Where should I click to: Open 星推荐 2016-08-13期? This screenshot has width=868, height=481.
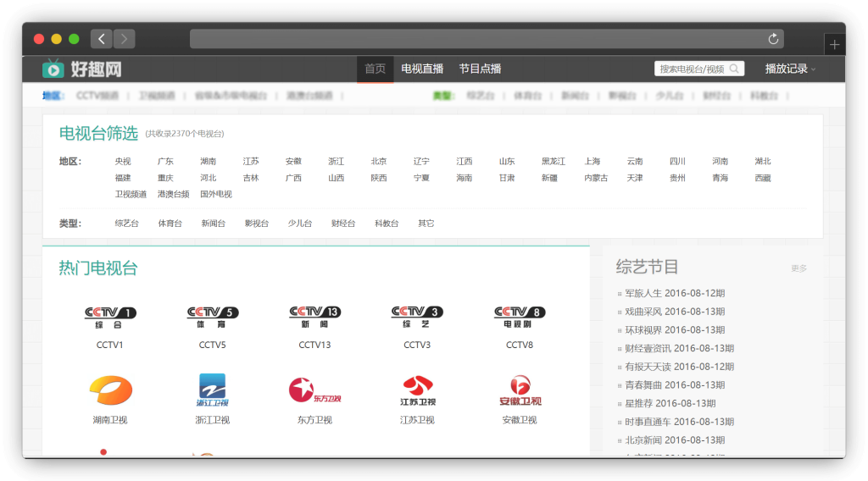[670, 404]
